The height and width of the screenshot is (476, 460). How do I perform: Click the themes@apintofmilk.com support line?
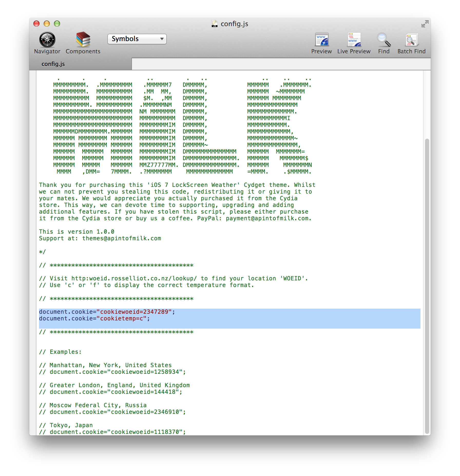point(100,238)
